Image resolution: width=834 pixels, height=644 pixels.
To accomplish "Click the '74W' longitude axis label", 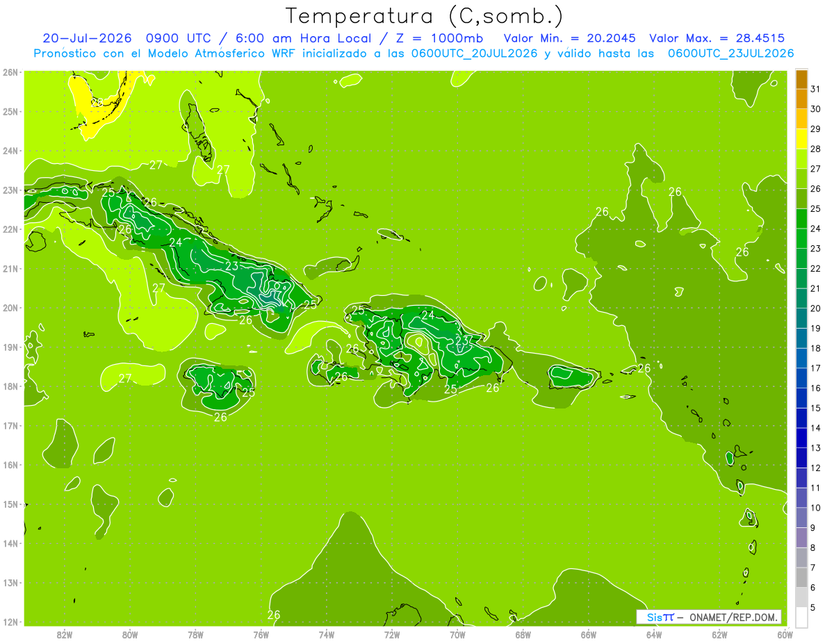I will tap(327, 634).
